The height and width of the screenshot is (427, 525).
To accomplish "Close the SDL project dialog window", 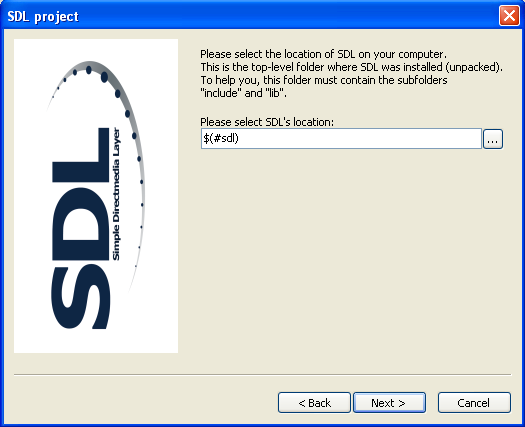I will pyautogui.click(x=509, y=16).
